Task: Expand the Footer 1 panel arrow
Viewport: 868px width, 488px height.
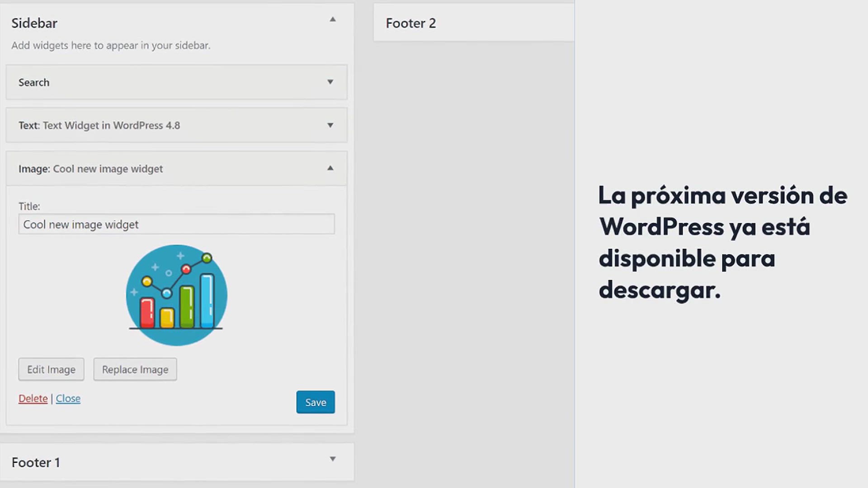Action: (333, 459)
